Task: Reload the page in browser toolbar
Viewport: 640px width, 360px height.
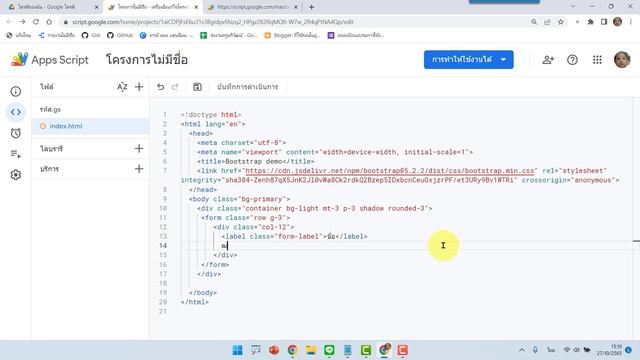Action: (36, 22)
